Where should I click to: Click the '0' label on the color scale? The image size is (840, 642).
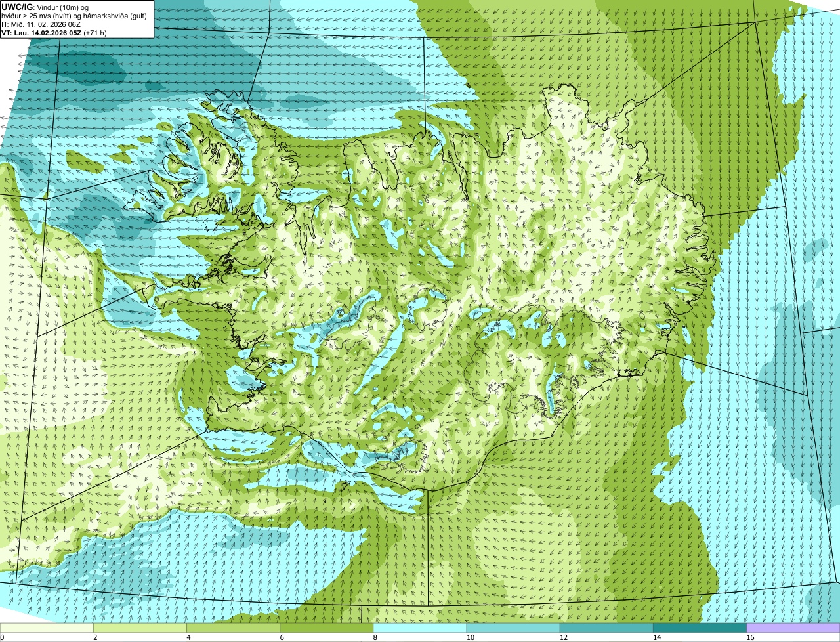pos(3,637)
